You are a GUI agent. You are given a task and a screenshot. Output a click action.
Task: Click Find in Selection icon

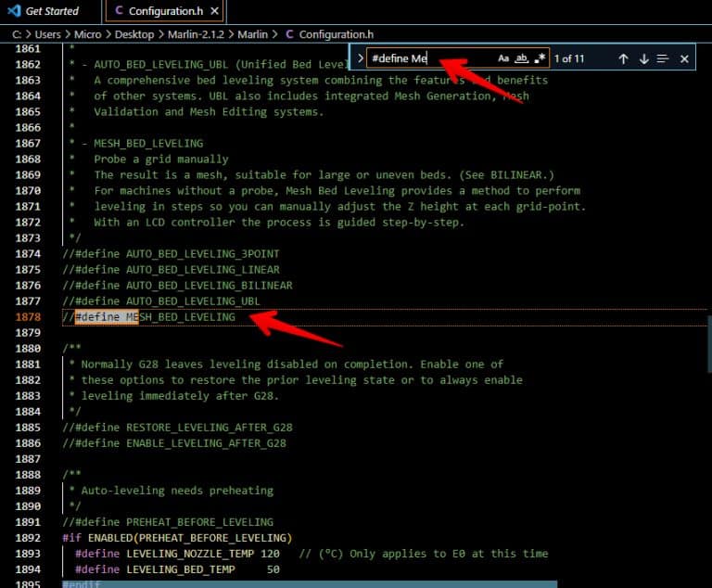pos(663,58)
